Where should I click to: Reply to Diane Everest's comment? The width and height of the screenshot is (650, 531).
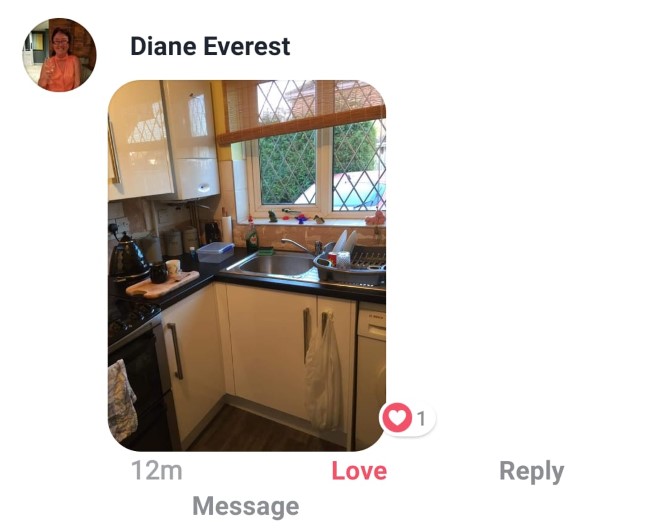(532, 472)
